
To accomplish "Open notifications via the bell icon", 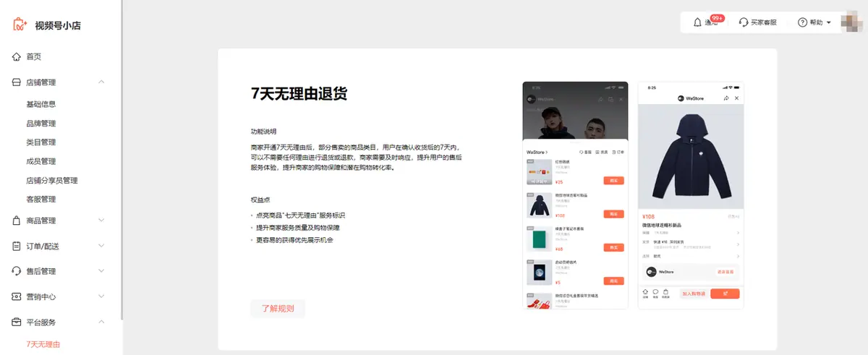I will coord(697,22).
